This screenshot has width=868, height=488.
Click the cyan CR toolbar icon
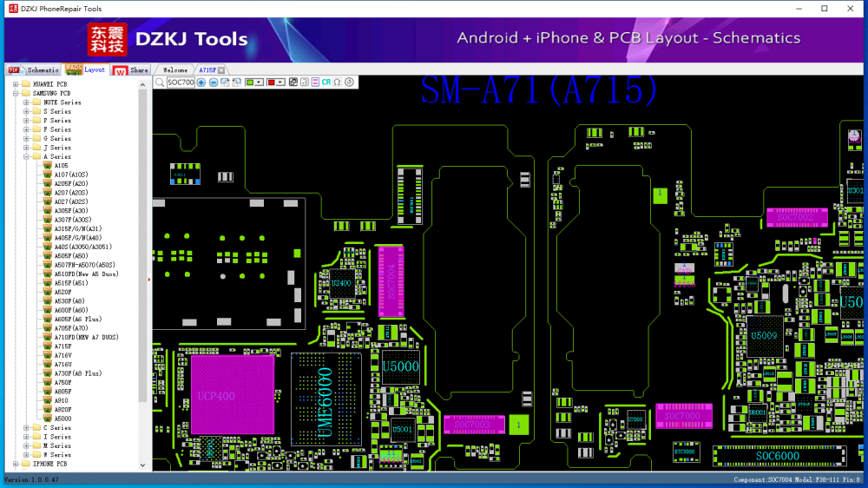coord(326,82)
